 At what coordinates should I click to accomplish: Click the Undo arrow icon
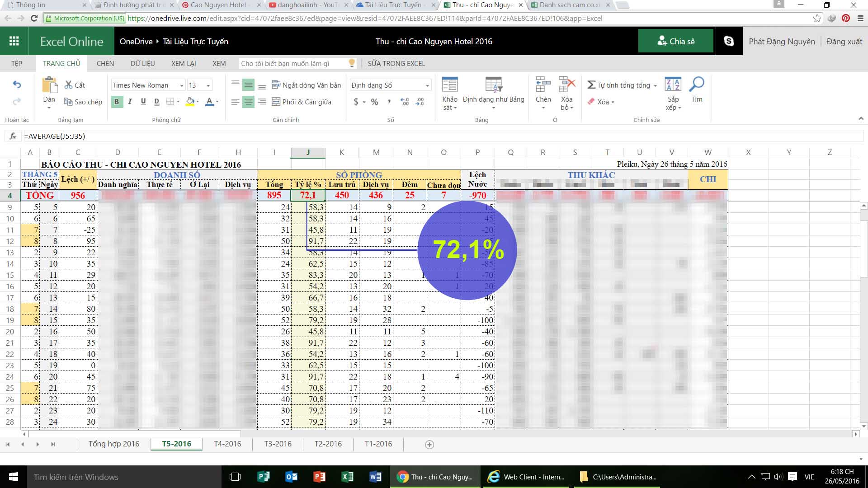tap(17, 84)
